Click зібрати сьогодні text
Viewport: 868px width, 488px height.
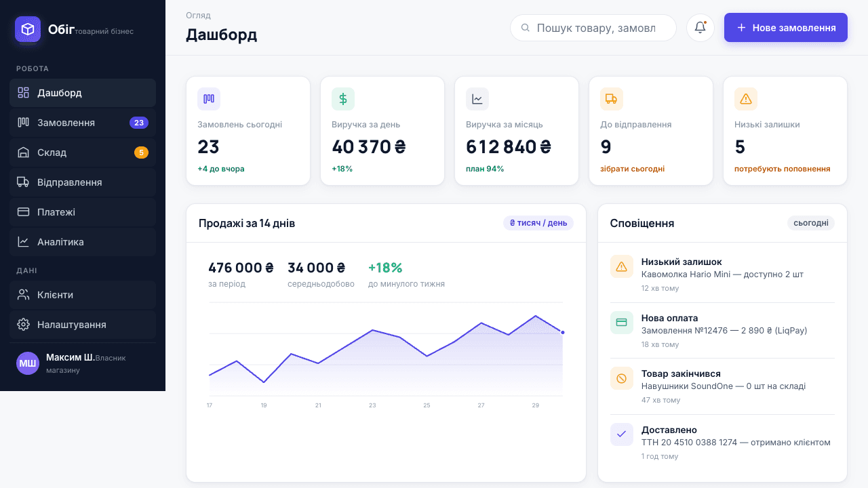(632, 169)
